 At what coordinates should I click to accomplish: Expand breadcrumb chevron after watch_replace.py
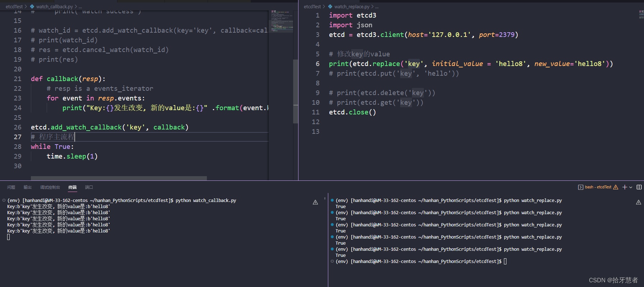[x=372, y=6]
